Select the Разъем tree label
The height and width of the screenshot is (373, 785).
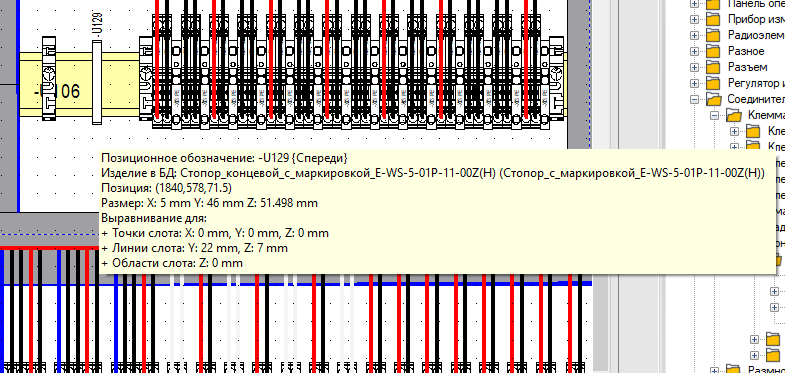coord(747,68)
